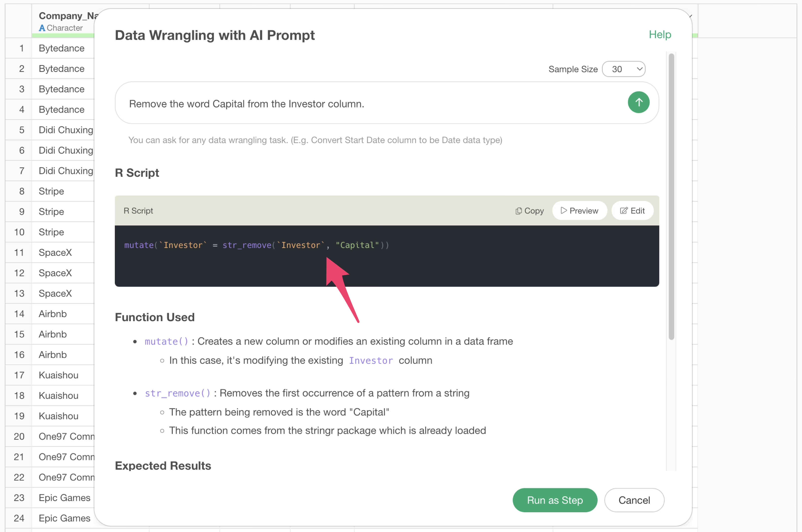The width and height of the screenshot is (802, 532).
Task: Click the str_remove() function reference
Action: pyautogui.click(x=177, y=393)
